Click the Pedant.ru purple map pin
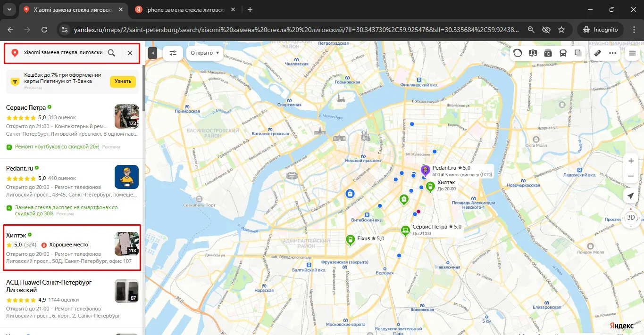This screenshot has height=335, width=644. [425, 170]
